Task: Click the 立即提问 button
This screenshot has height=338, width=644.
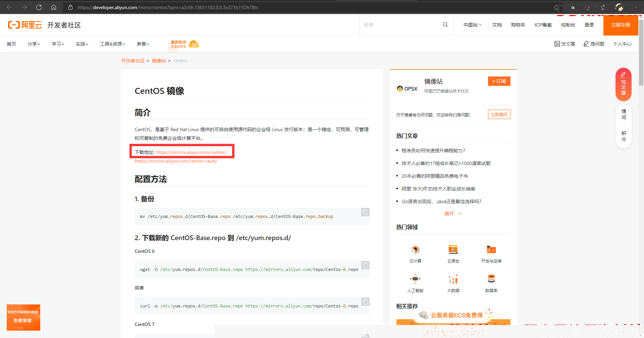Action: (x=499, y=114)
